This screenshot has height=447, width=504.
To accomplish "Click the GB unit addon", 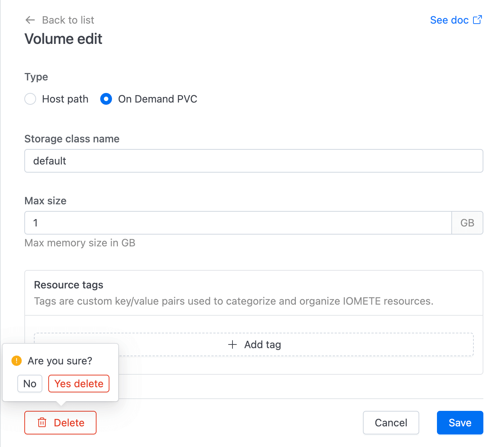I will (467, 223).
